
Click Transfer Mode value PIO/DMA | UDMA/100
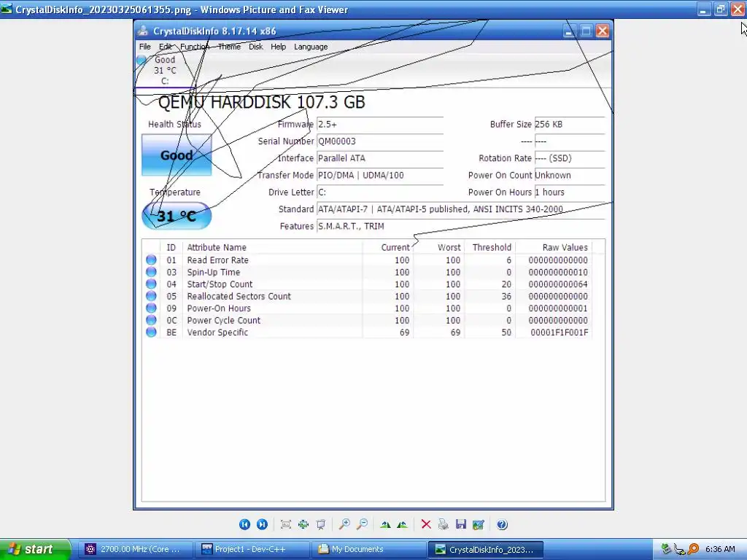click(380, 175)
